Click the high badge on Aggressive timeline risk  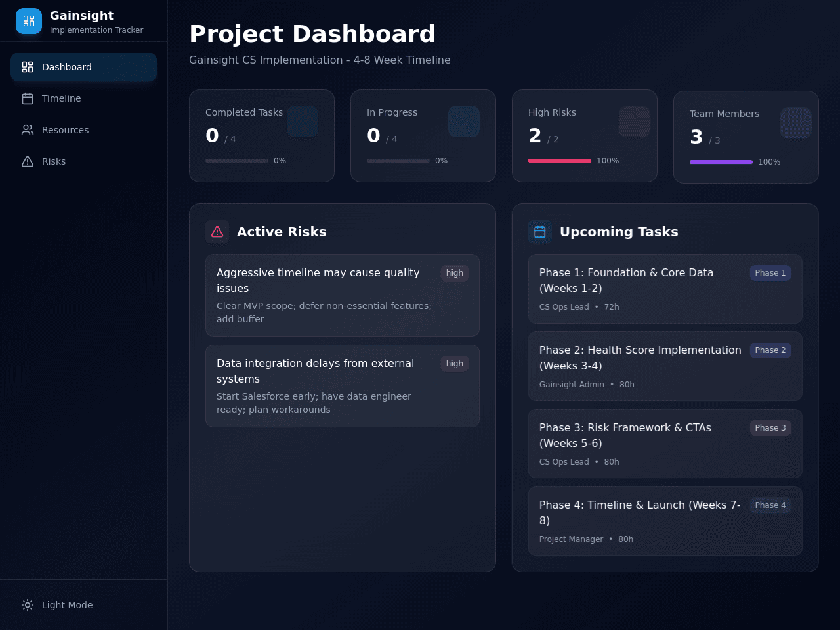455,273
